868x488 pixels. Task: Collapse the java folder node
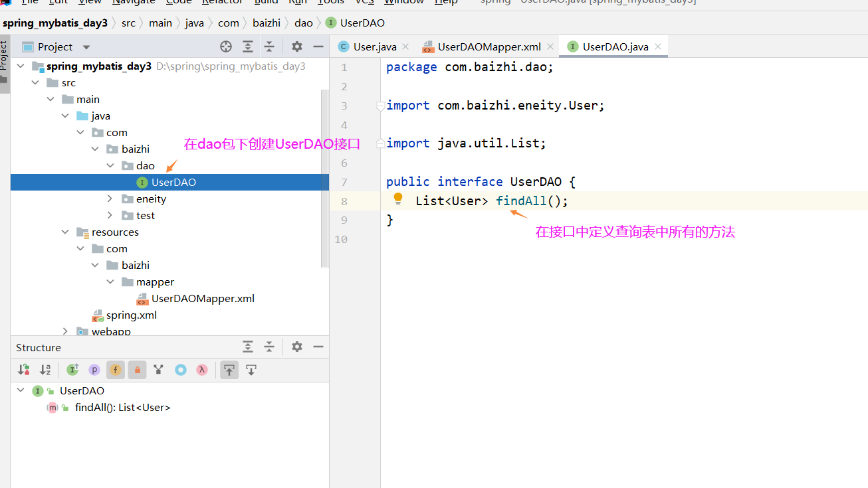pos(65,116)
